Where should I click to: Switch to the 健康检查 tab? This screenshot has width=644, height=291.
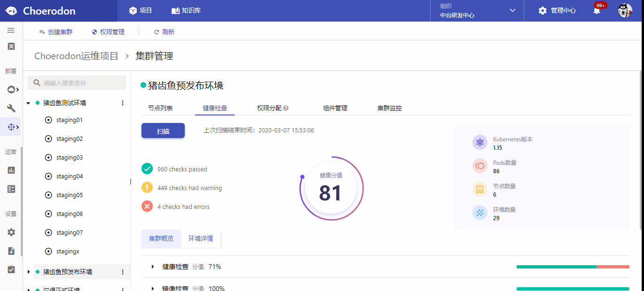coord(215,108)
